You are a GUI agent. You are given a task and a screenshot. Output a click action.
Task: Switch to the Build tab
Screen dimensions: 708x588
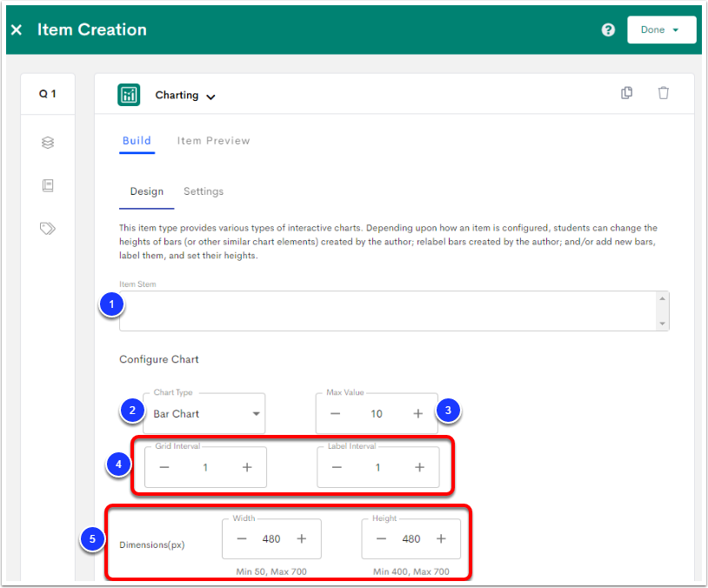pyautogui.click(x=137, y=140)
